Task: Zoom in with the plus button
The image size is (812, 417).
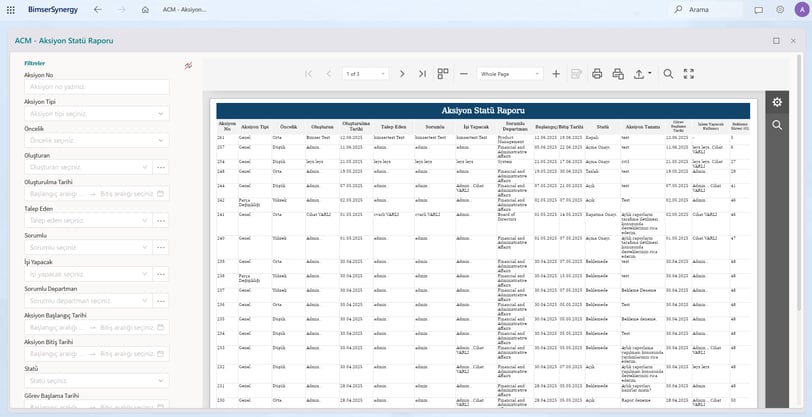Action: point(556,74)
